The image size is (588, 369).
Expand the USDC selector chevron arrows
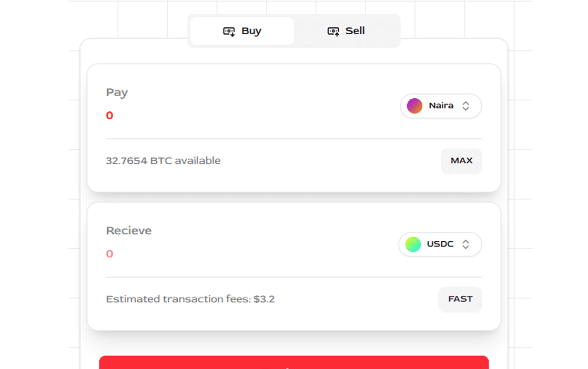click(465, 244)
